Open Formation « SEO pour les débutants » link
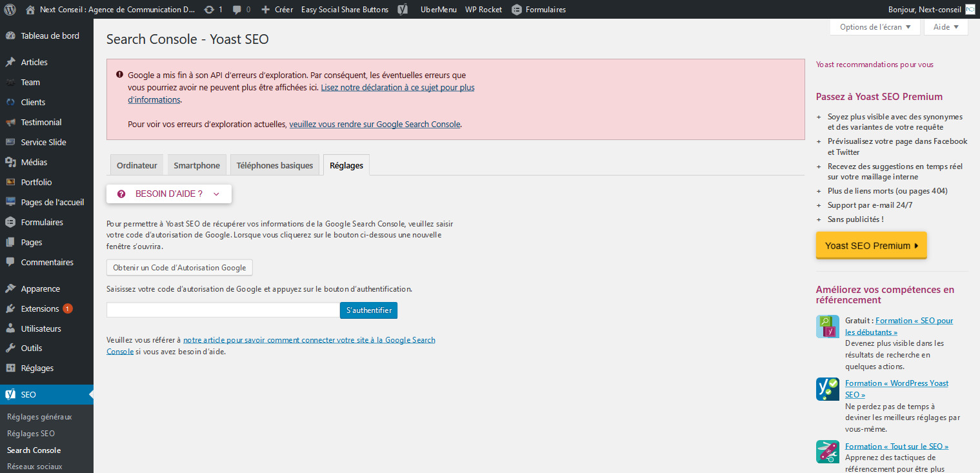Viewport: 980px width, 473px height. click(899, 326)
